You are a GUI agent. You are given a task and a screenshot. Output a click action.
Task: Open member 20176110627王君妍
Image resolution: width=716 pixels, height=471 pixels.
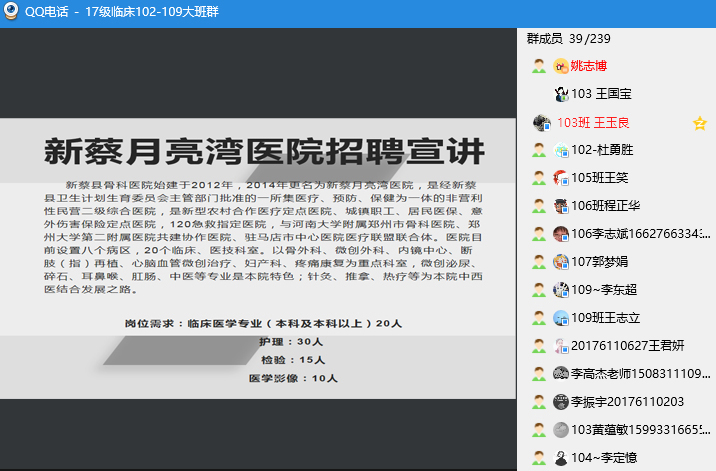pos(627,346)
